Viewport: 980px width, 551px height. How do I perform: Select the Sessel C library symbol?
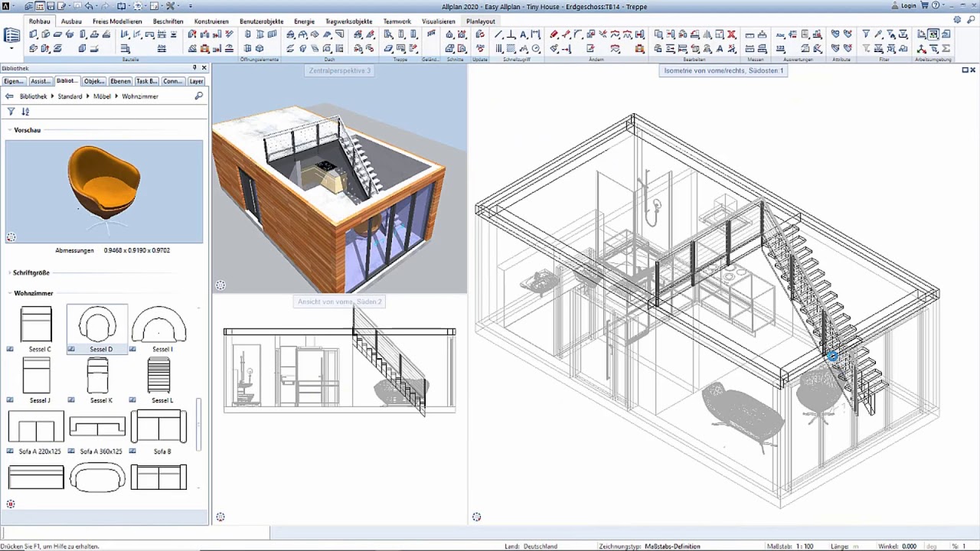[x=37, y=329]
